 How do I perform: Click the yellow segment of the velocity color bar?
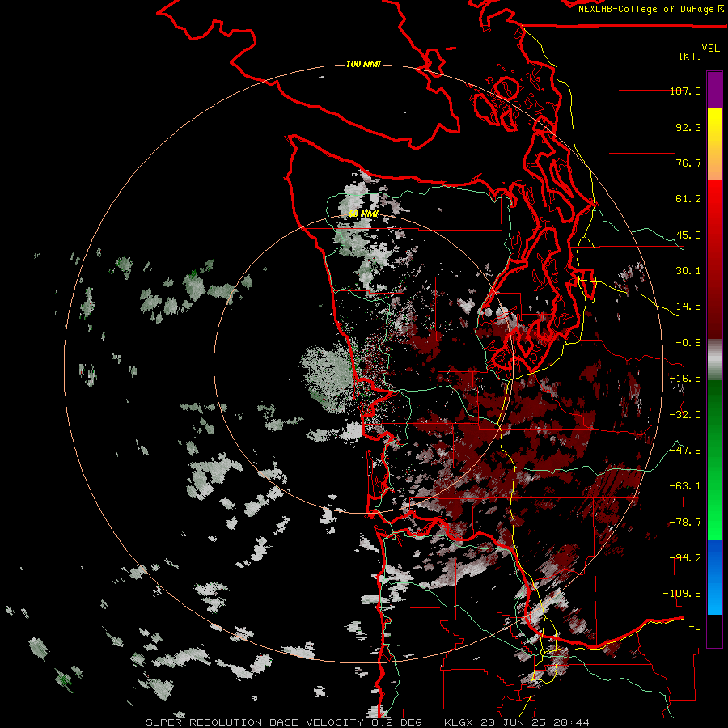coord(714,144)
